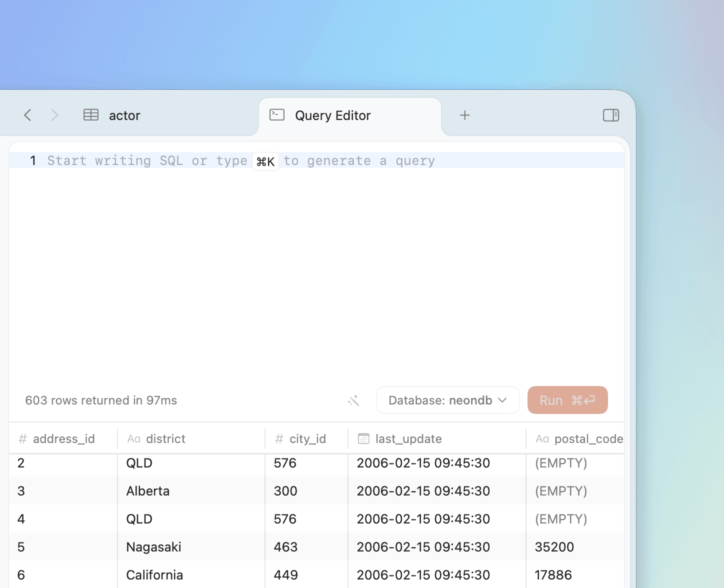Screen dimensions: 724x588
Task: Click the calendar icon in the last_update header
Action: pyautogui.click(x=363, y=438)
